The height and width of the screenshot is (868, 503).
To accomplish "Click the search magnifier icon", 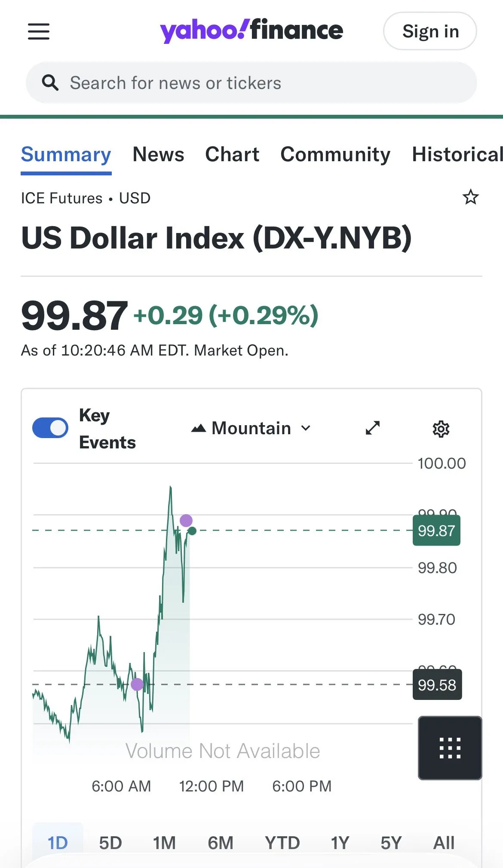I will [x=50, y=83].
